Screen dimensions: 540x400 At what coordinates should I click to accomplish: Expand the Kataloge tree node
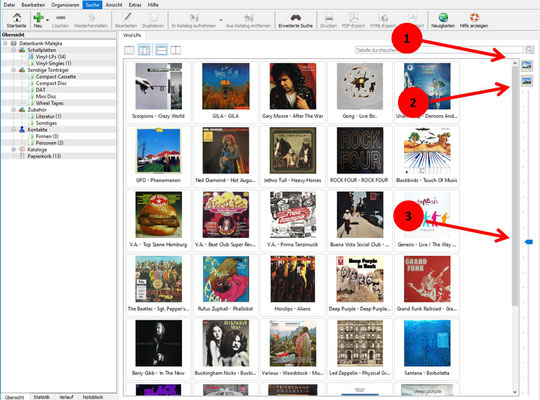pyautogui.click(x=13, y=150)
